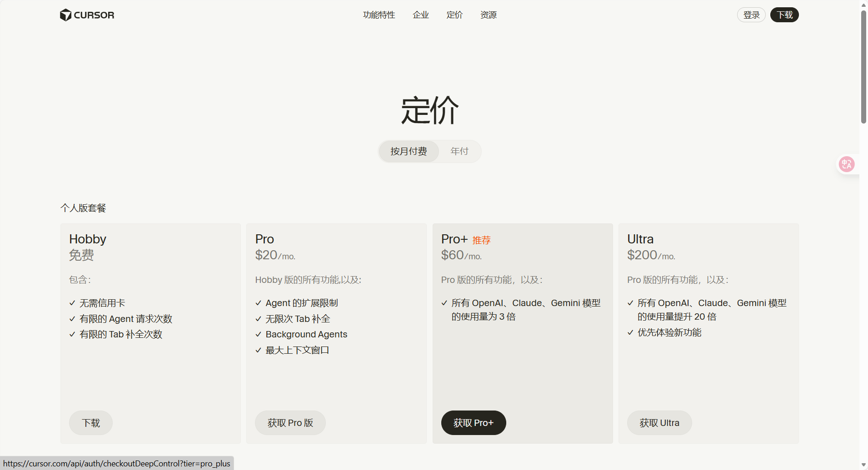Go to the 定价 navigation item
The width and height of the screenshot is (868, 470).
click(x=454, y=15)
